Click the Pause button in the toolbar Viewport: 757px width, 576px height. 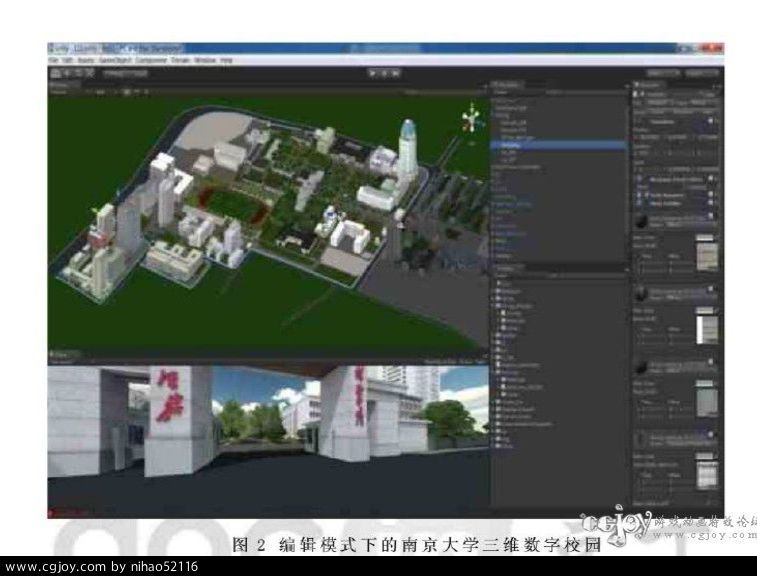point(384,73)
